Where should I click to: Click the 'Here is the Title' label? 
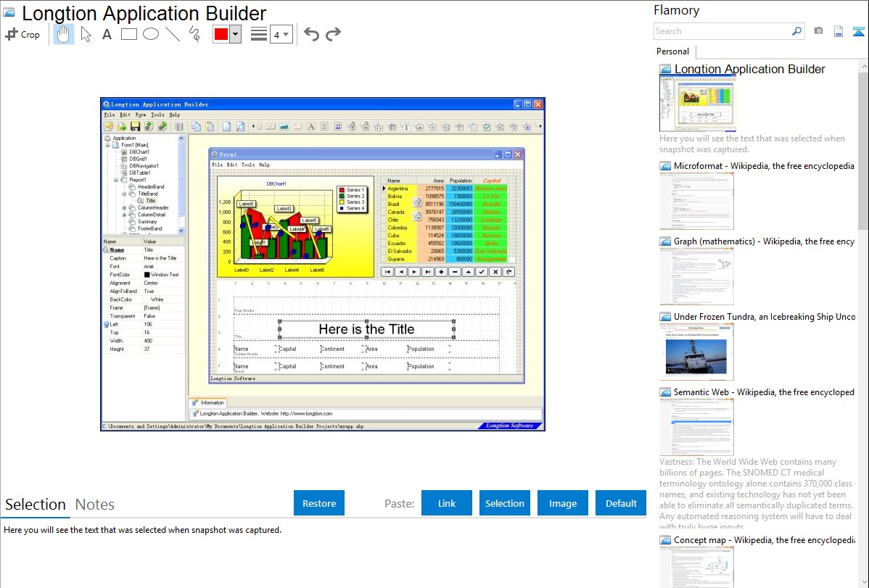pyautogui.click(x=366, y=329)
